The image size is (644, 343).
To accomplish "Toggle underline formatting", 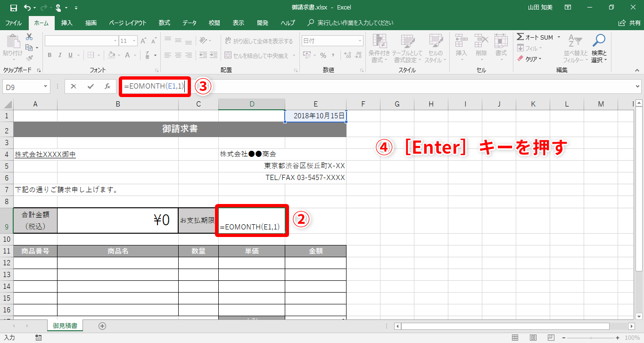I will pyautogui.click(x=71, y=55).
